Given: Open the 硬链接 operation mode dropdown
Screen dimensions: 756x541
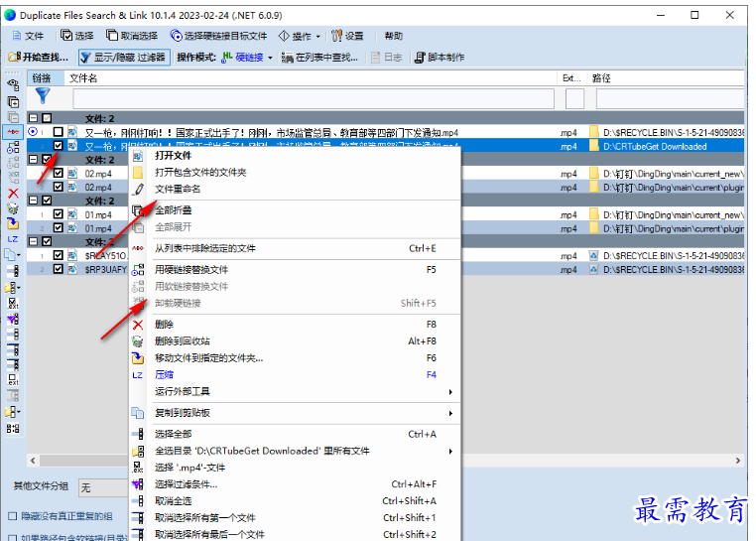Looking at the screenshot, I should (247, 58).
